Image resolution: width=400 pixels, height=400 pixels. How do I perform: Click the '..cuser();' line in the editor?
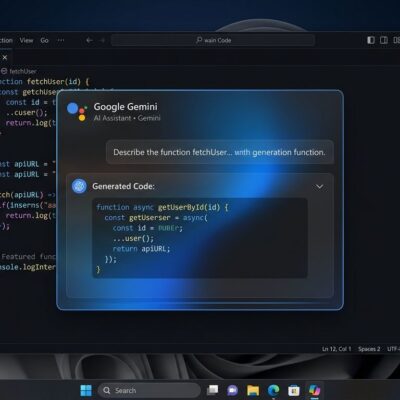[27, 113]
